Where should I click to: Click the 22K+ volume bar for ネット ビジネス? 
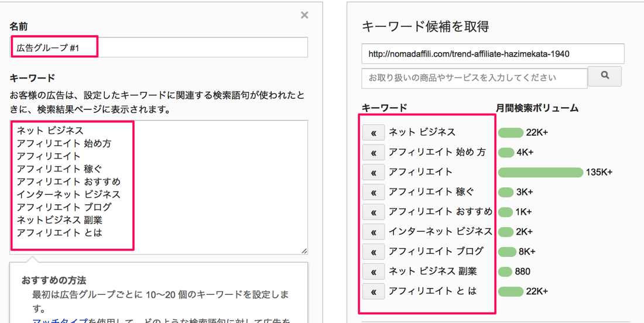point(511,133)
